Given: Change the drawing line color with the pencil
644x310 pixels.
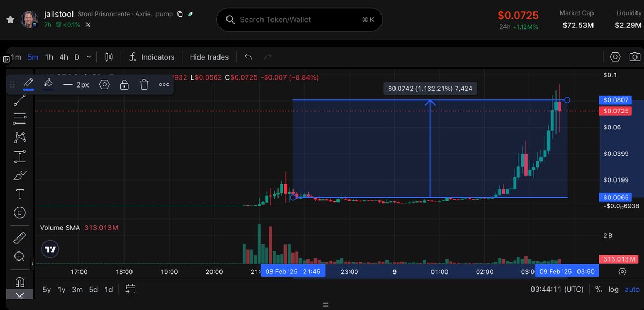Looking at the screenshot, I should tap(28, 84).
